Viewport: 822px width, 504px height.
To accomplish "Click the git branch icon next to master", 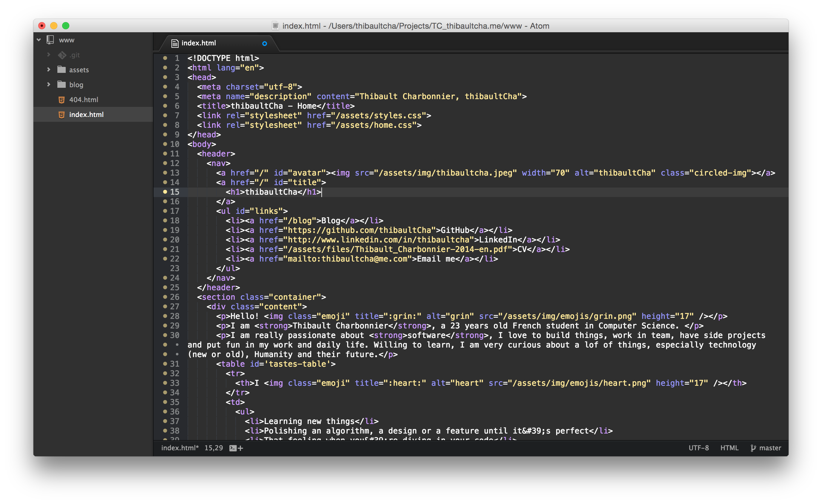I will click(x=753, y=448).
